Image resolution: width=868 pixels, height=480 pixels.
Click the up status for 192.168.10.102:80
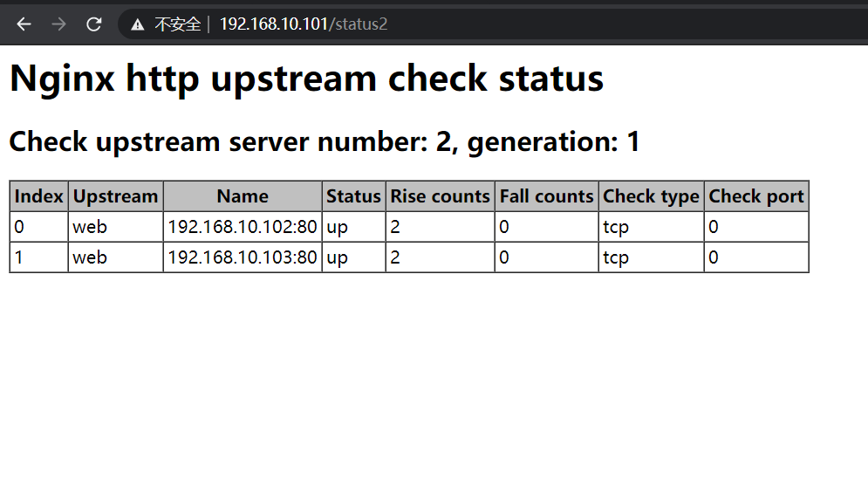point(353,226)
